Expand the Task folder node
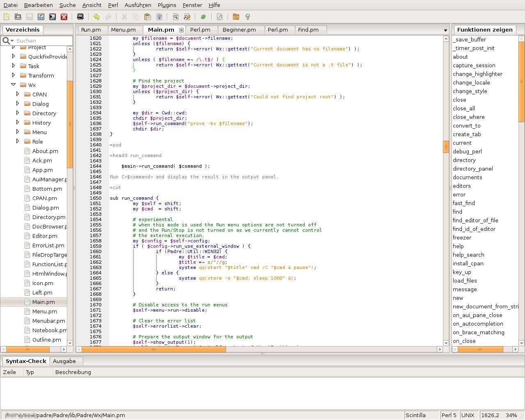 pos(14,66)
